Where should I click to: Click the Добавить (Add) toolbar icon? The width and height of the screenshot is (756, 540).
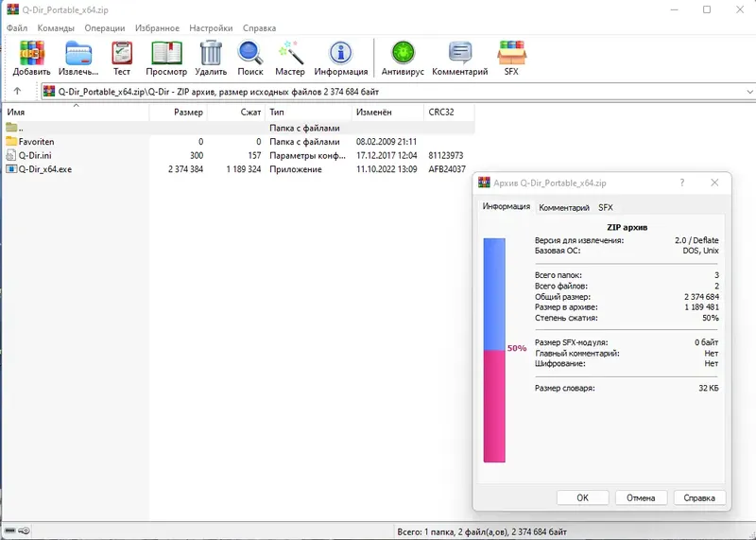coord(32,53)
